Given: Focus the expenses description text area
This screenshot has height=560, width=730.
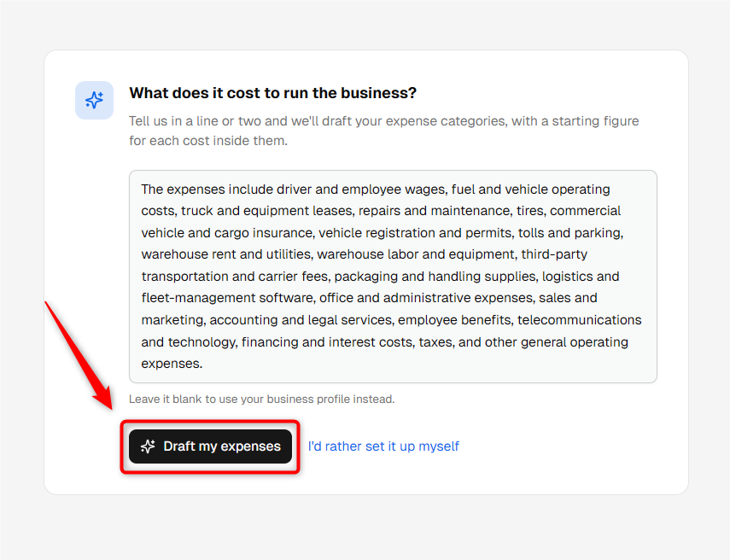Looking at the screenshot, I should coord(393,277).
